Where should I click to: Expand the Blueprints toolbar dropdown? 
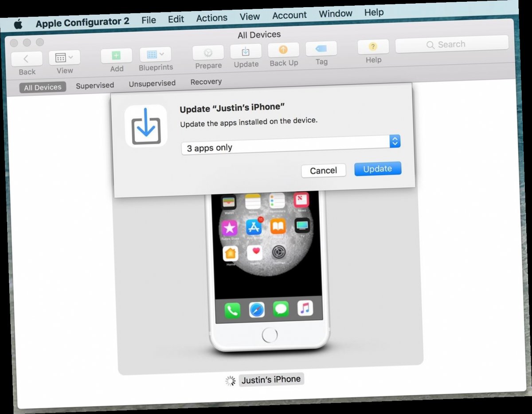pyautogui.click(x=155, y=54)
